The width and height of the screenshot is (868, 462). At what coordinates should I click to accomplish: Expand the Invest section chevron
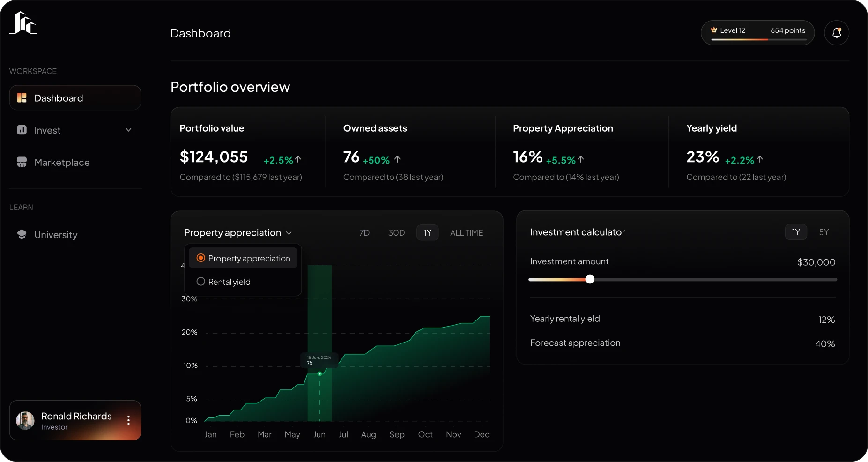128,130
